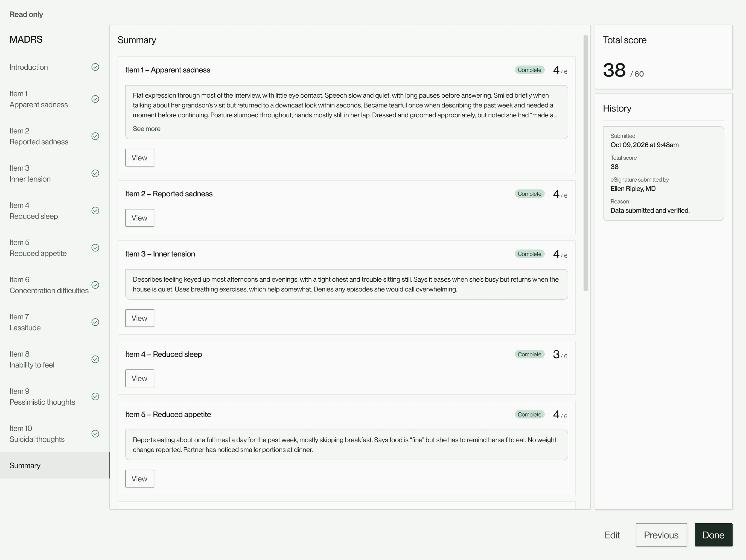This screenshot has width=746, height=560.
Task: Click the check icon beside Lassitude
Action: tap(95, 322)
